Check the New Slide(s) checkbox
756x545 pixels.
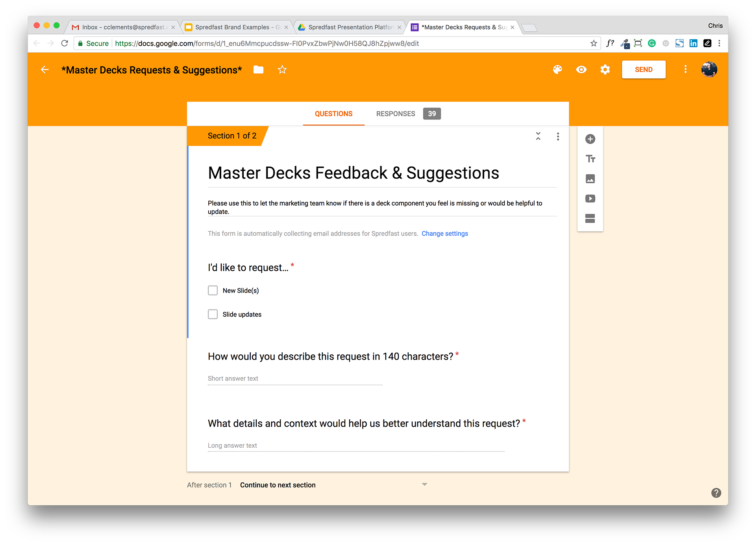coord(213,290)
